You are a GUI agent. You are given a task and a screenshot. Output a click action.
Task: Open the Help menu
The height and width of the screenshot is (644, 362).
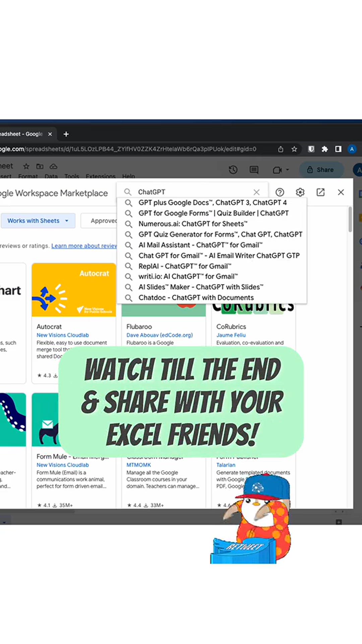[x=128, y=176]
